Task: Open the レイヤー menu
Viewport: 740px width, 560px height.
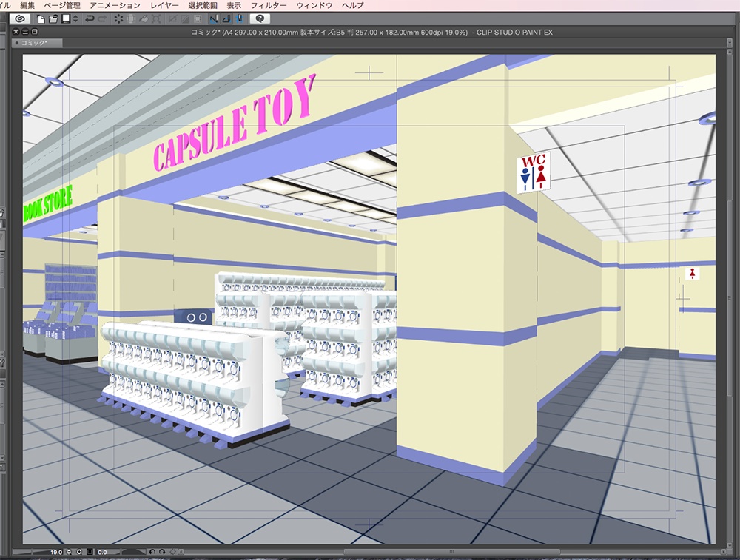Action: [x=164, y=5]
